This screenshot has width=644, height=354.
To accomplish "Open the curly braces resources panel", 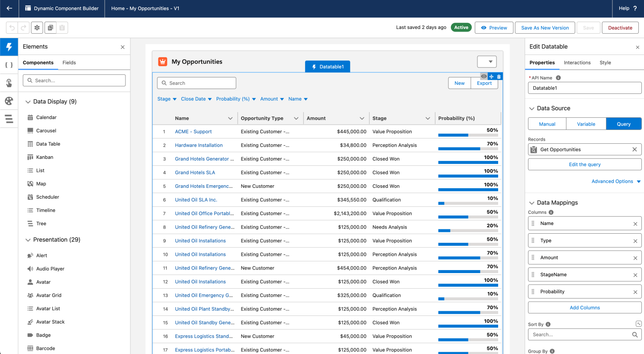I will 9,65.
